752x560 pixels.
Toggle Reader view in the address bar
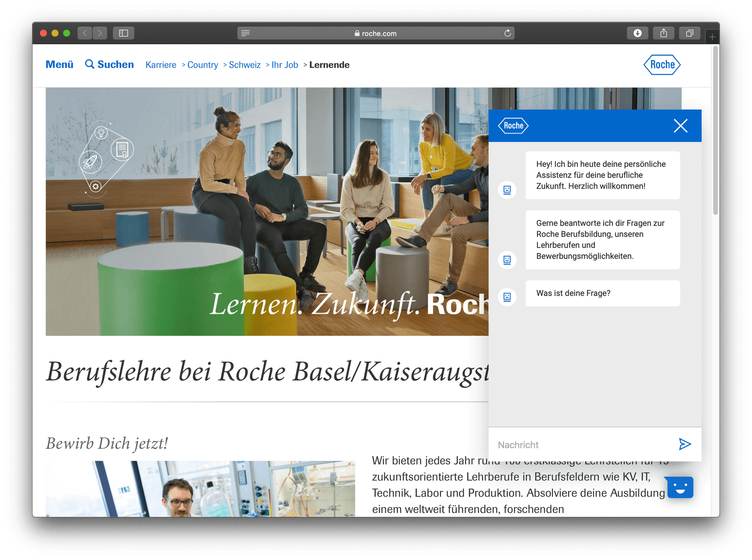pos(245,33)
